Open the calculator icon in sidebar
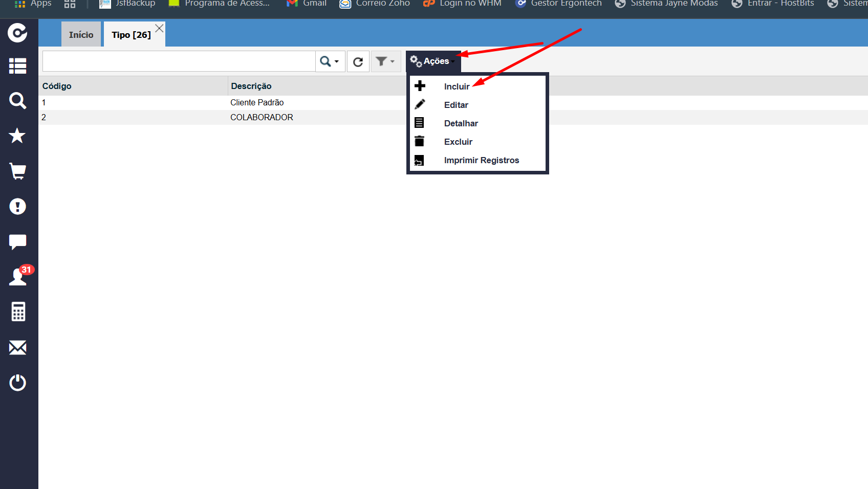Image resolution: width=868 pixels, height=489 pixels. click(x=18, y=312)
